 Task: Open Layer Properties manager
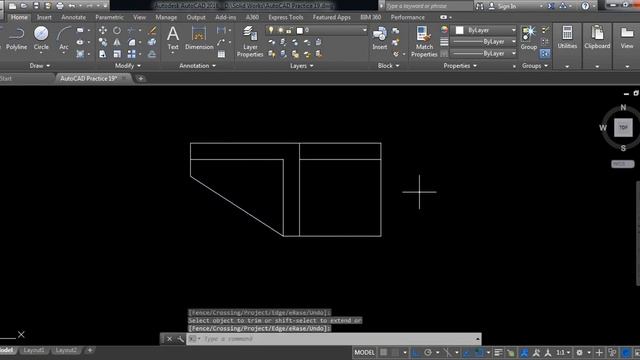point(250,41)
